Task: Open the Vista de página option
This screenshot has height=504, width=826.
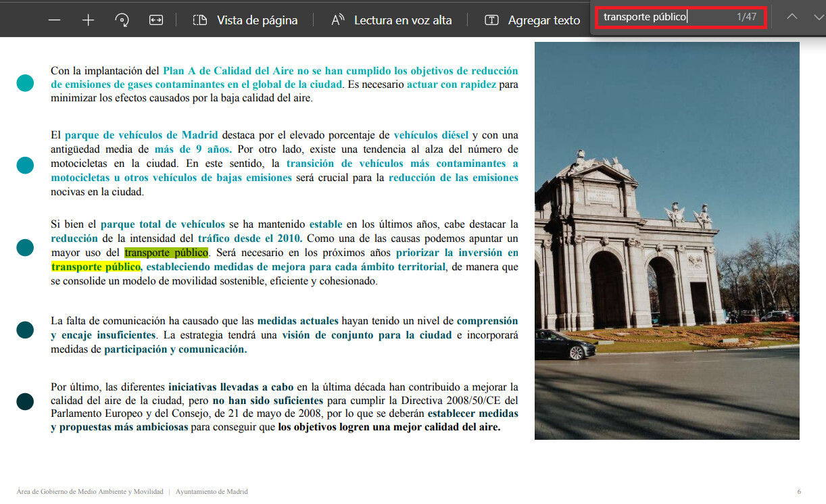Action: (x=245, y=20)
